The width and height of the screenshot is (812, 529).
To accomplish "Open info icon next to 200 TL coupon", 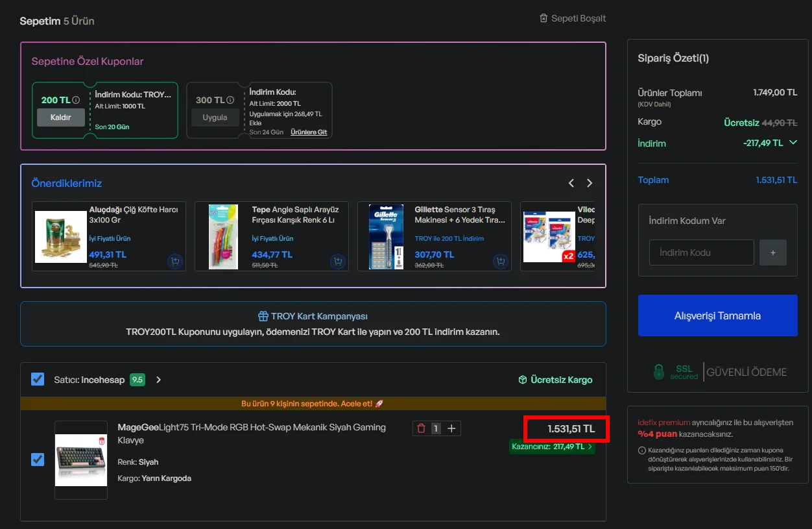I will 76,100.
